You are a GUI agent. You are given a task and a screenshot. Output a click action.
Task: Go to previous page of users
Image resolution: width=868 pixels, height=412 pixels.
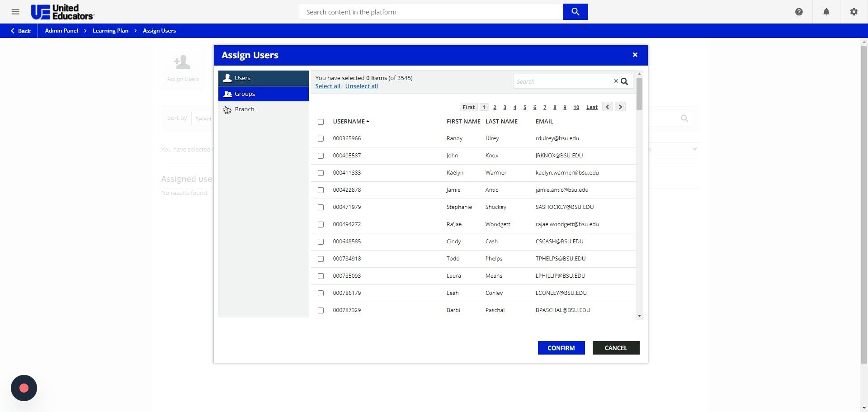point(607,107)
